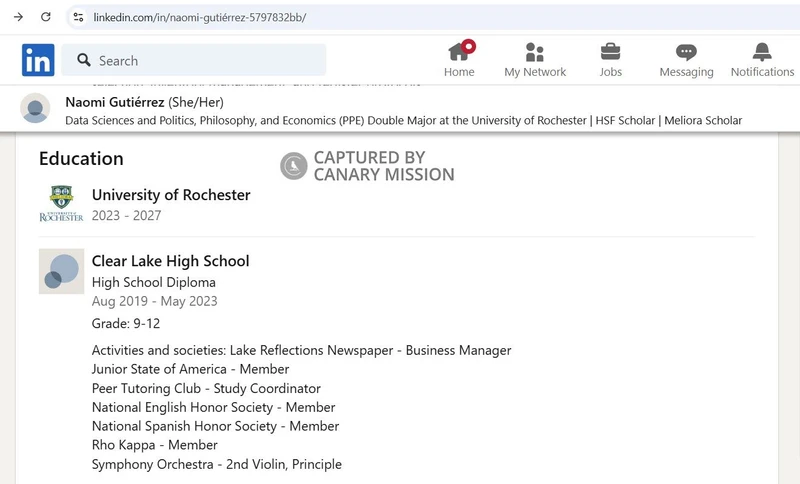Click 'Rho Kappa - Member' line
This screenshot has width=800, height=484.
pyautogui.click(x=155, y=445)
